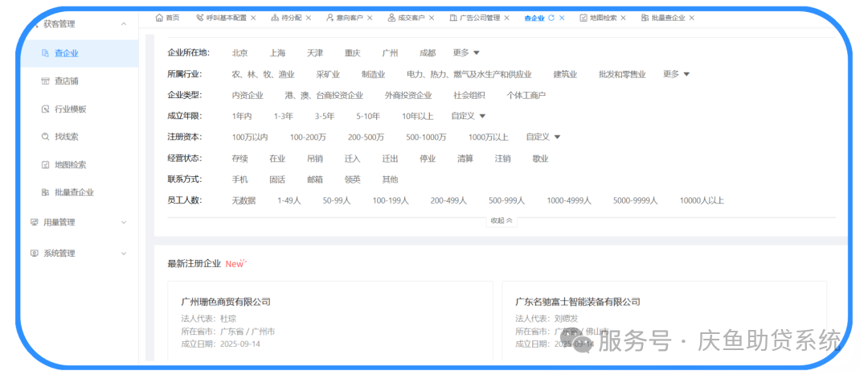The width and height of the screenshot is (868, 375).
Task: Close the 意向客户 tab
Action: pyautogui.click(x=370, y=18)
